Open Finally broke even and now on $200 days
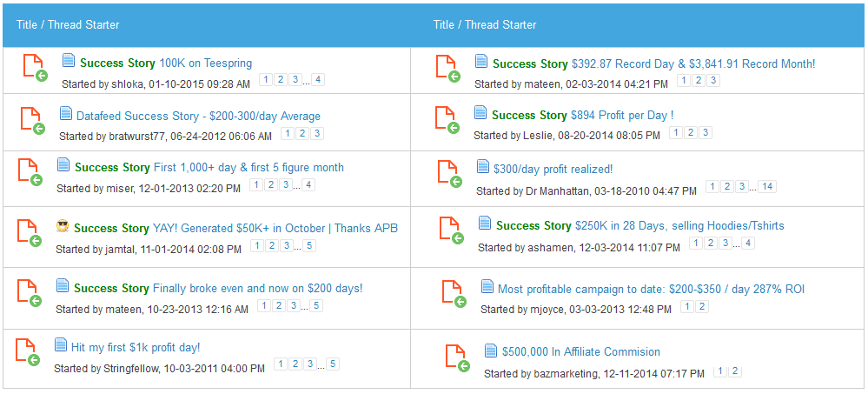The width and height of the screenshot is (868, 394). pos(257,288)
